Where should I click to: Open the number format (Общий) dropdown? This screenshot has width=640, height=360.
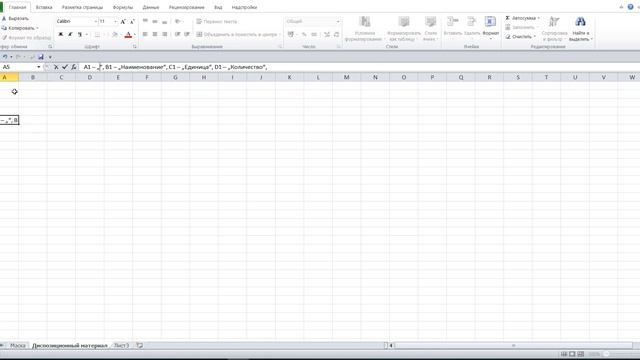coord(338,21)
